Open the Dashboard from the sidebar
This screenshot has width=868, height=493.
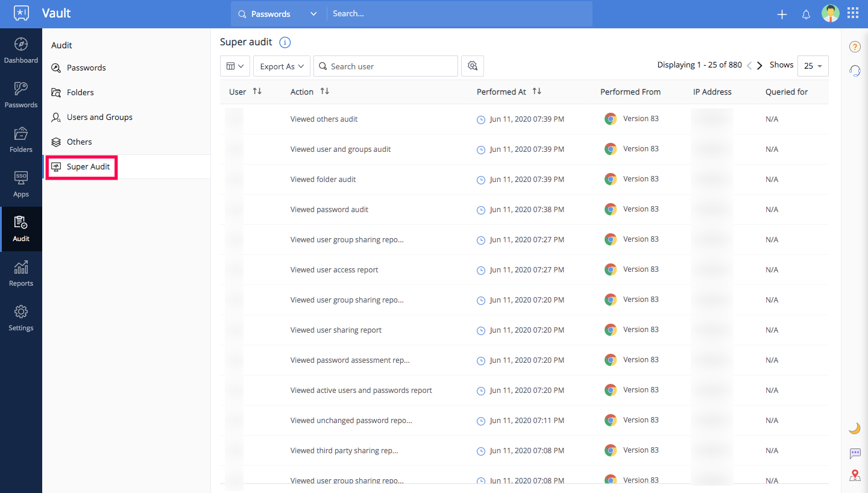[21, 51]
